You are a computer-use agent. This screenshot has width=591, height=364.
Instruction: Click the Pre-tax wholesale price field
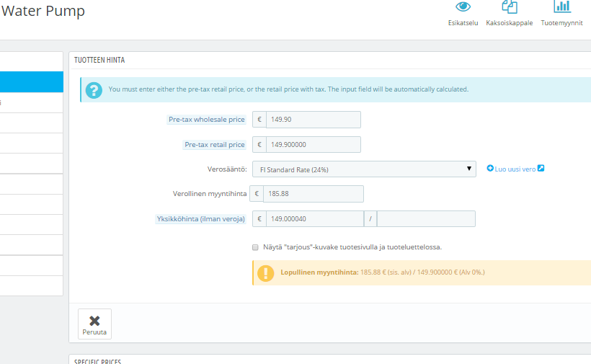click(314, 120)
